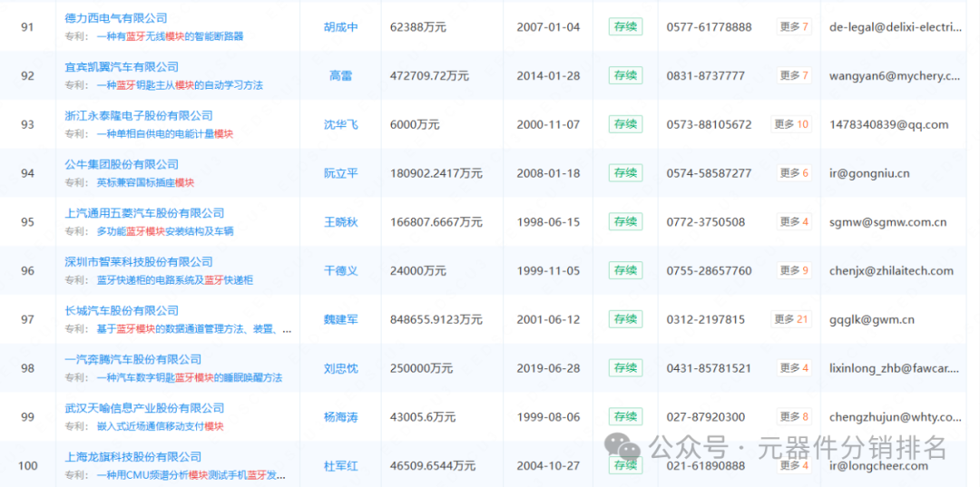Select phone number 0574-58587277

[709, 173]
